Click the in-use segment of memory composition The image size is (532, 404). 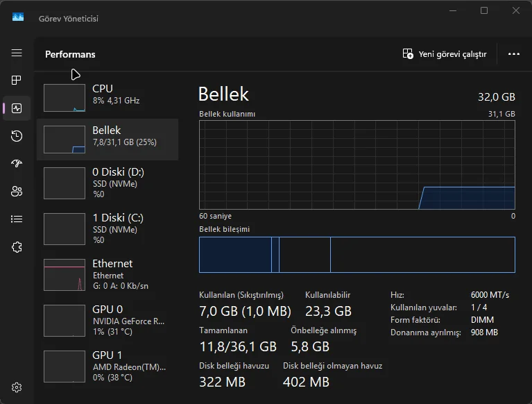(235, 255)
